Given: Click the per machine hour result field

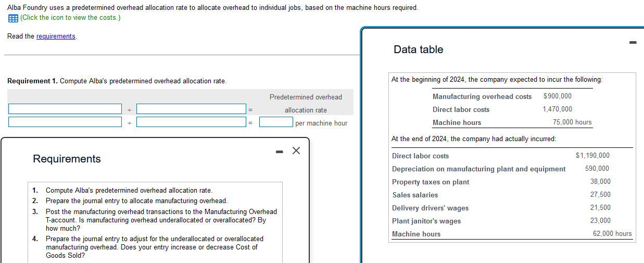Looking at the screenshot, I should pyautogui.click(x=276, y=122).
